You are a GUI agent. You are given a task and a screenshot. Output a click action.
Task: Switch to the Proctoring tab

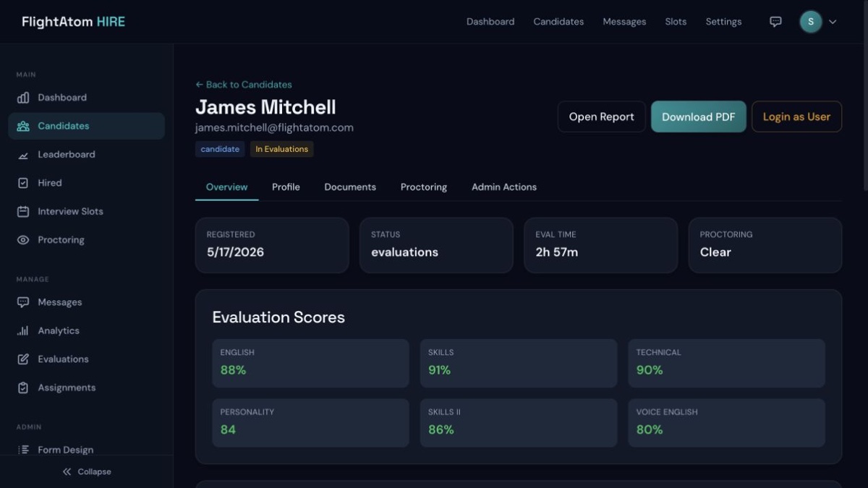424,187
